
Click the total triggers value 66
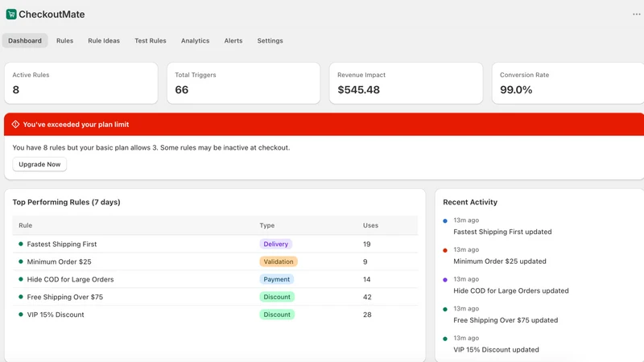182,90
